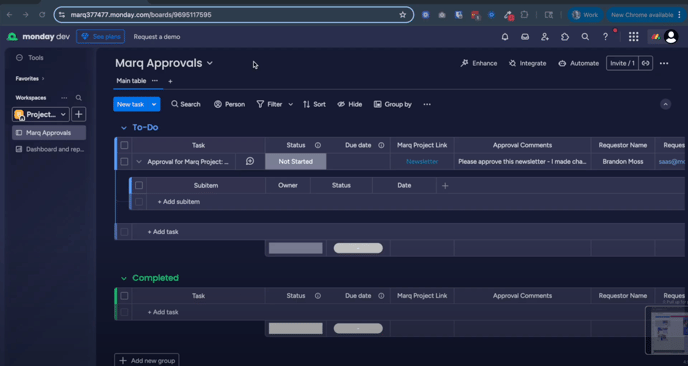Viewport: 688px width, 366px height.
Task: Select all tasks in Completed header checkbox
Action: point(125,296)
